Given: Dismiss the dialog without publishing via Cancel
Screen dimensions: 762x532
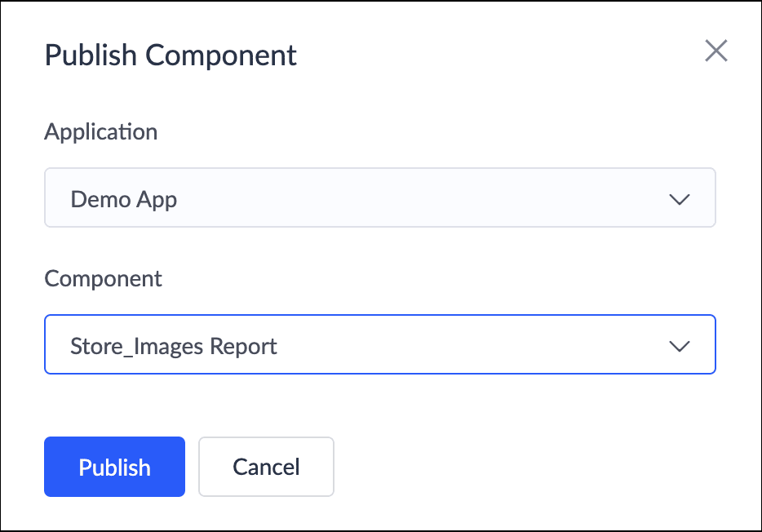Looking at the screenshot, I should (x=266, y=467).
